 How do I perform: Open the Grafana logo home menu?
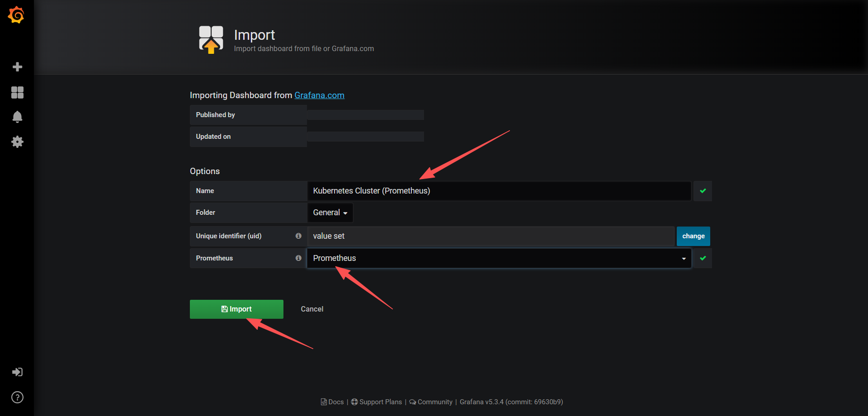click(16, 15)
